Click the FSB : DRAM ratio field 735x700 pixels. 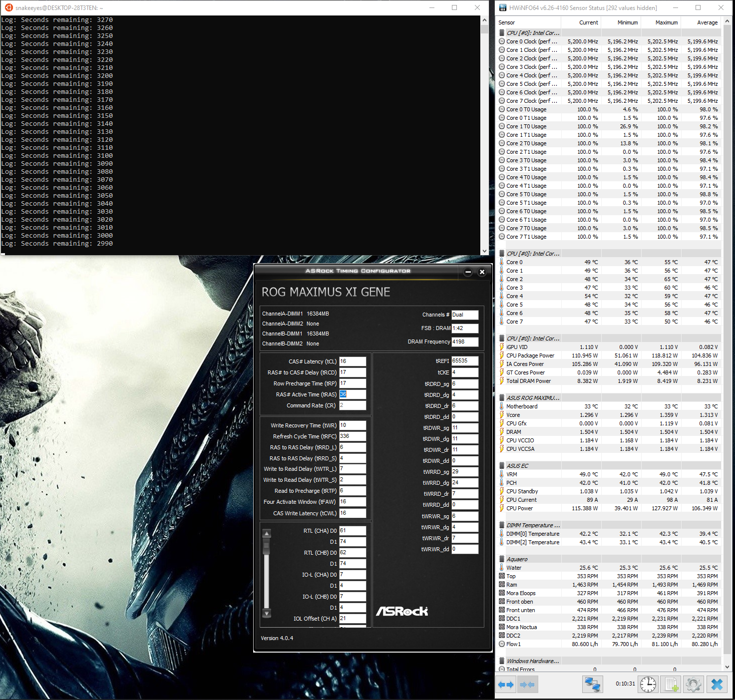[465, 329]
